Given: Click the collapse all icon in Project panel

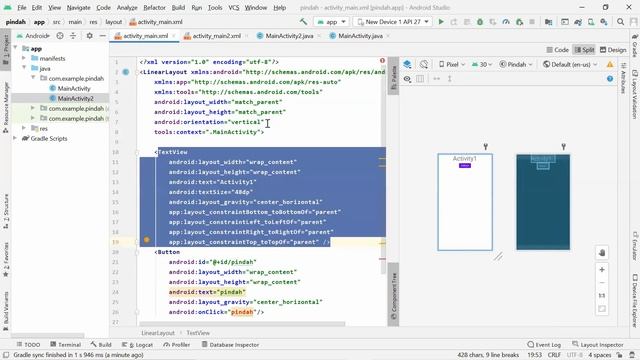Looking at the screenshot, I should tap(73, 36).
